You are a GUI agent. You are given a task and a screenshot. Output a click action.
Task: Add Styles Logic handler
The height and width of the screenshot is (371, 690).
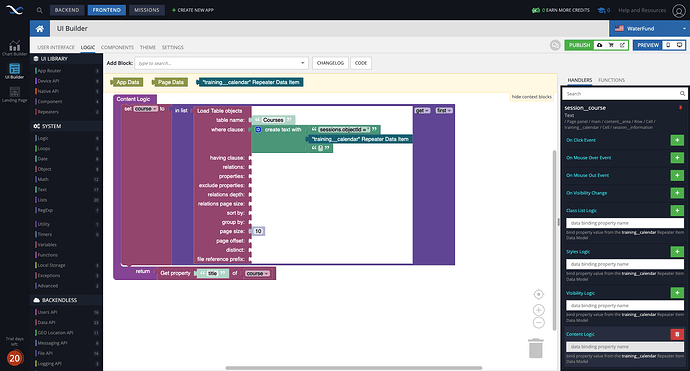(677, 252)
